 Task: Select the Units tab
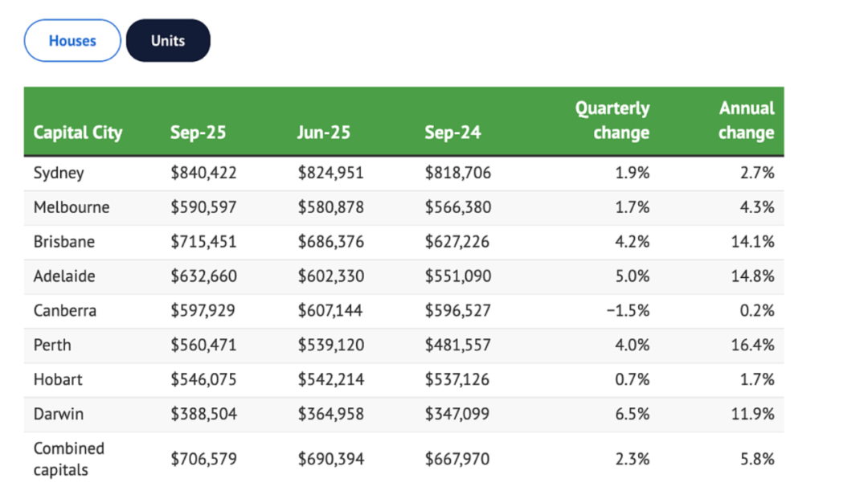pyautogui.click(x=168, y=41)
